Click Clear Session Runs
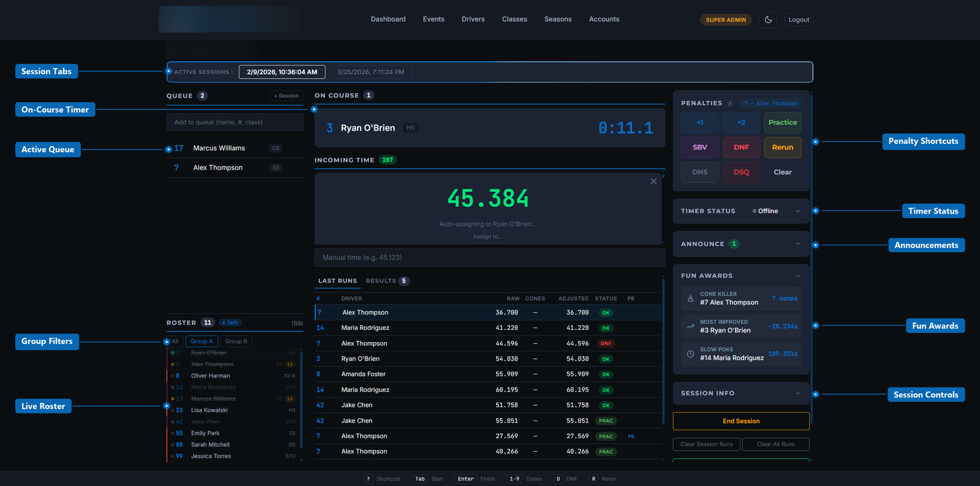980x486 pixels. [x=707, y=444]
